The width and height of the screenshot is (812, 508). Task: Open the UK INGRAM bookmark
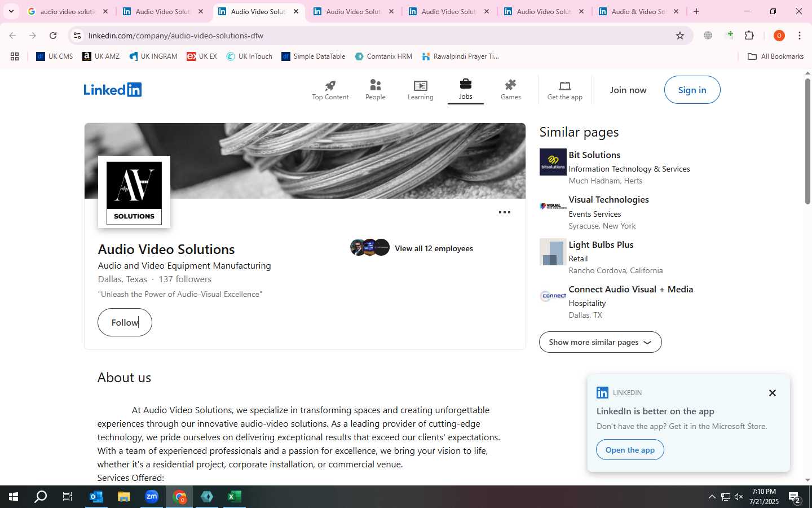153,56
